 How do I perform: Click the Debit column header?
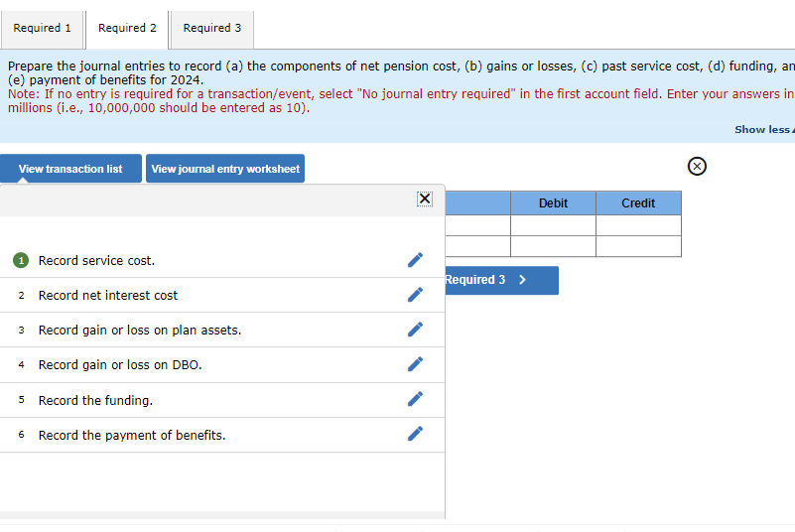tap(553, 203)
